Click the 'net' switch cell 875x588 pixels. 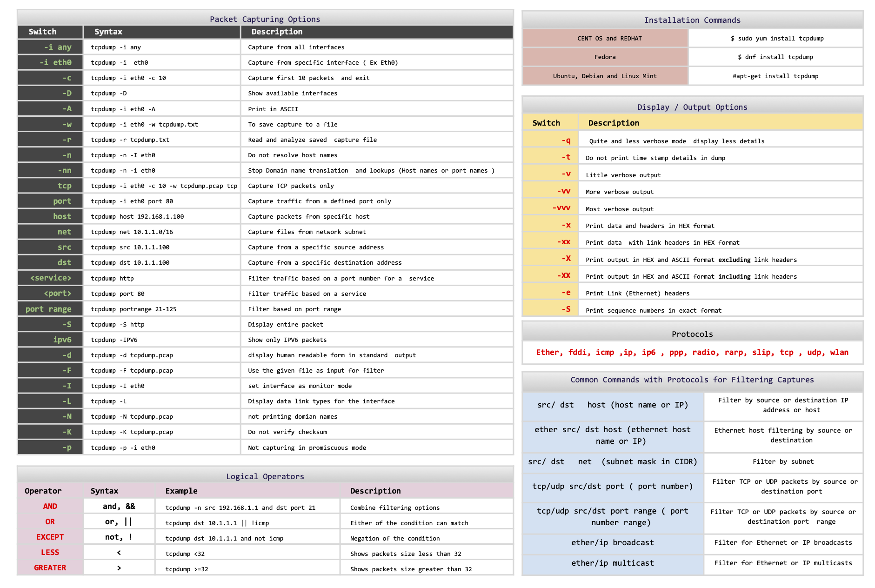50,232
